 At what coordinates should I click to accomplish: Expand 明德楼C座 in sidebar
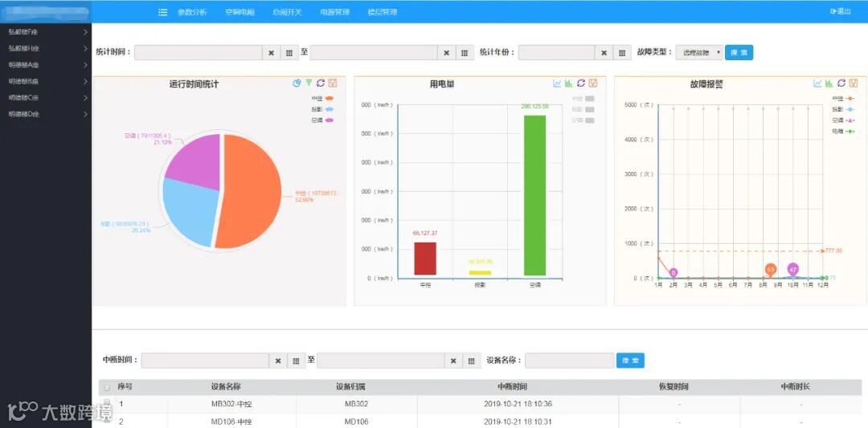tap(45, 98)
